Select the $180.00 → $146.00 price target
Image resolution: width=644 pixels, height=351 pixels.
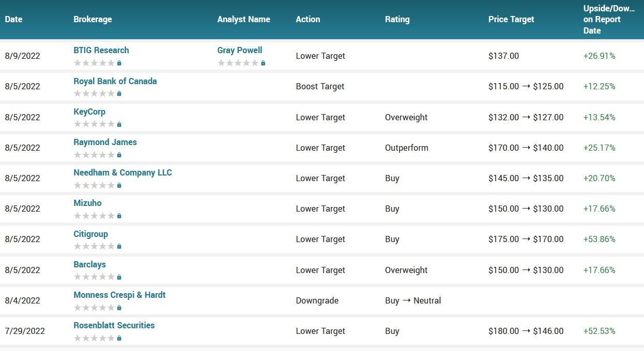(526, 331)
